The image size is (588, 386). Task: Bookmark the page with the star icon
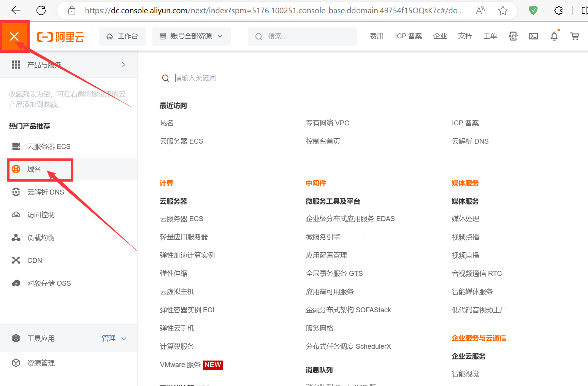(x=503, y=10)
